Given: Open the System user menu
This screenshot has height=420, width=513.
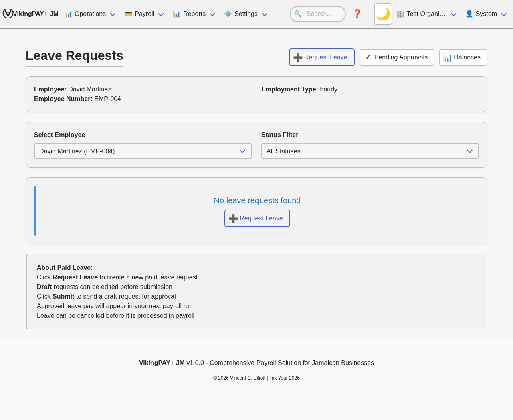Looking at the screenshot, I should coord(486,14).
